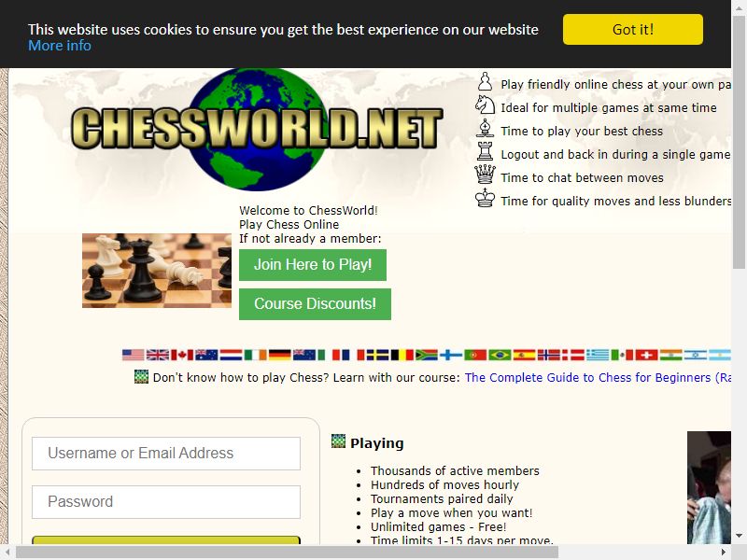Viewport: 747px width, 560px height.
Task: Open the More info cookie link
Action: pos(60,46)
